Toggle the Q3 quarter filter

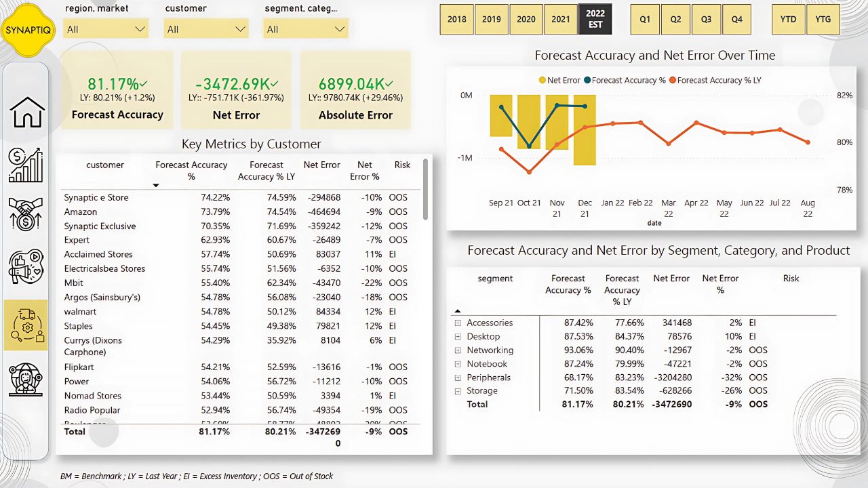click(x=706, y=20)
